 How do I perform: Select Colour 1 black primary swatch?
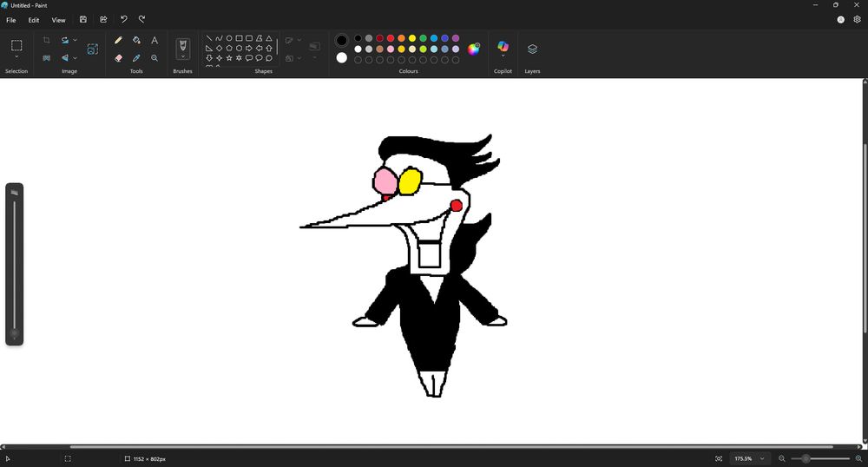[341, 40]
